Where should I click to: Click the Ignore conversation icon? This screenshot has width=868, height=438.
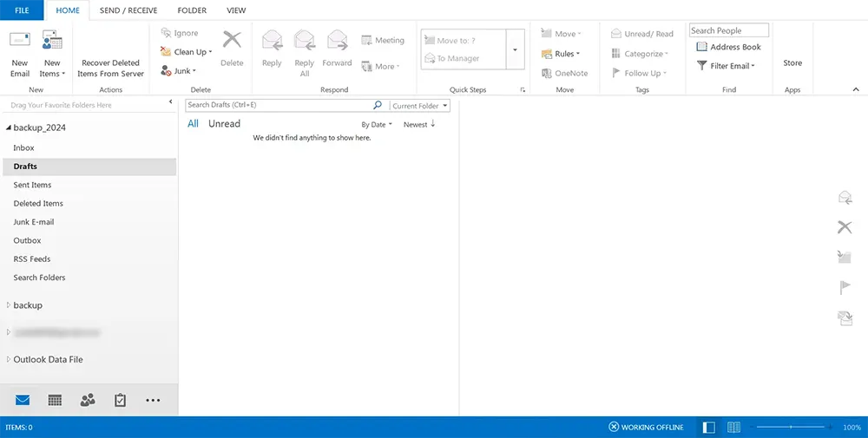point(166,33)
